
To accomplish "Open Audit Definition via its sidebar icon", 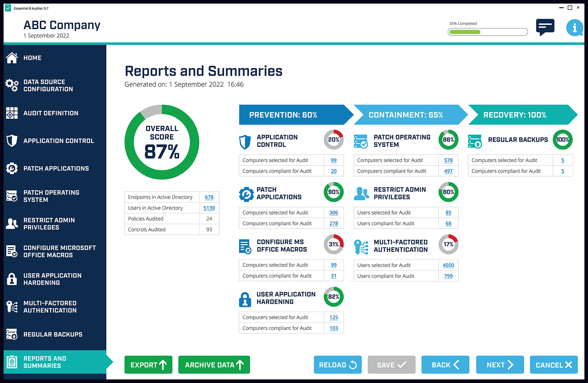I will [x=12, y=113].
